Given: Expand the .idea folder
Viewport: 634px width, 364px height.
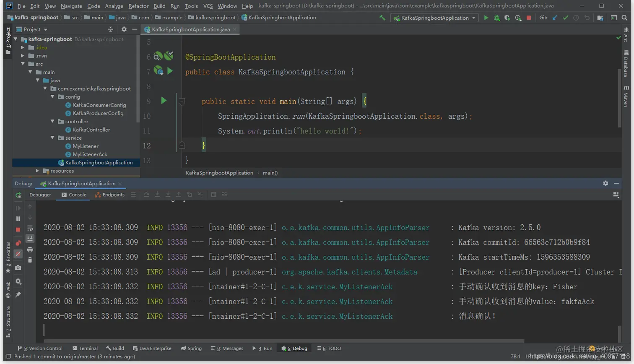Looking at the screenshot, I should pos(23,47).
